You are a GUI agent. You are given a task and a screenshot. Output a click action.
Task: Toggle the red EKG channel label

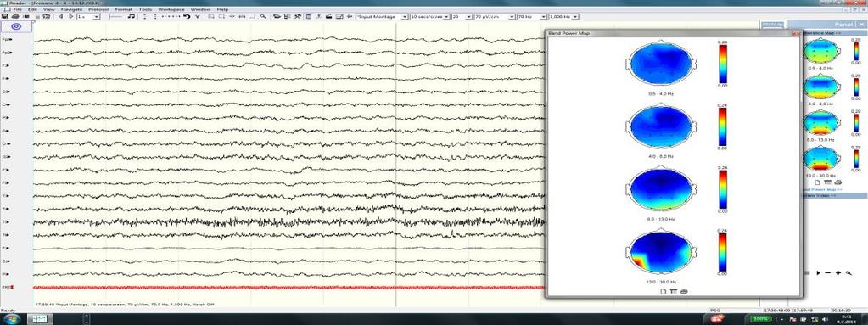(7, 288)
